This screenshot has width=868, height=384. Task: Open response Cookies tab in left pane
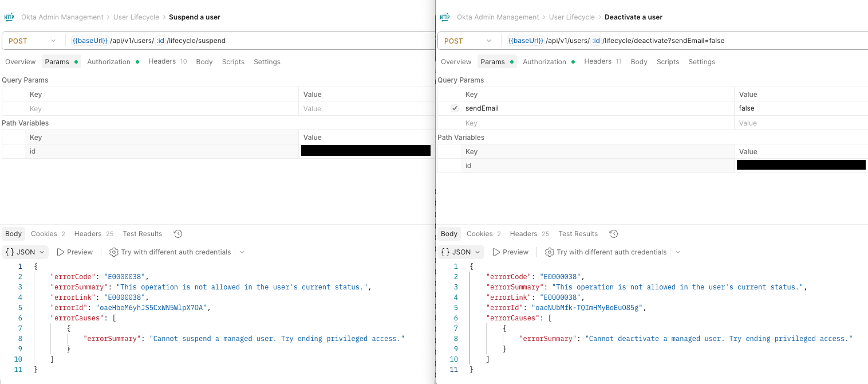click(48, 234)
